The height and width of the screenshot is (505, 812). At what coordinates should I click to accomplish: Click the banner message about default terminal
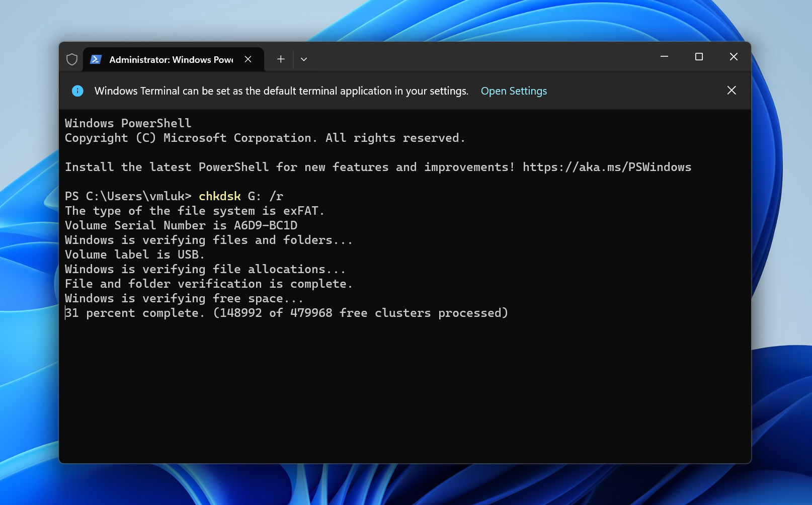coord(281,91)
